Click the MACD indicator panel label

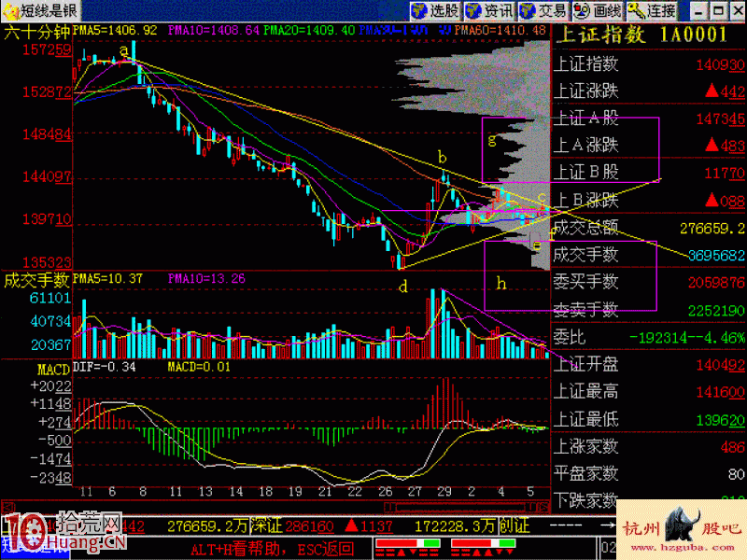click(54, 370)
